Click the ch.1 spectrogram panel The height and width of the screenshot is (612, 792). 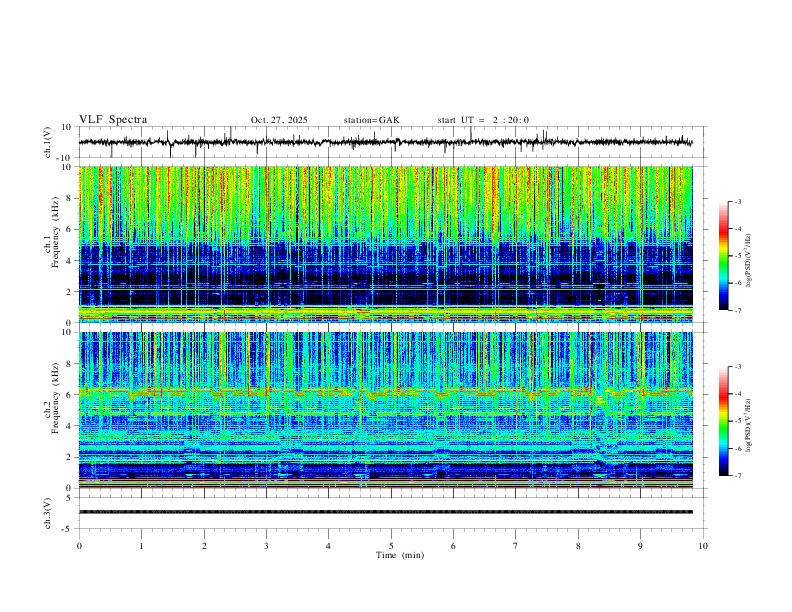click(x=385, y=244)
